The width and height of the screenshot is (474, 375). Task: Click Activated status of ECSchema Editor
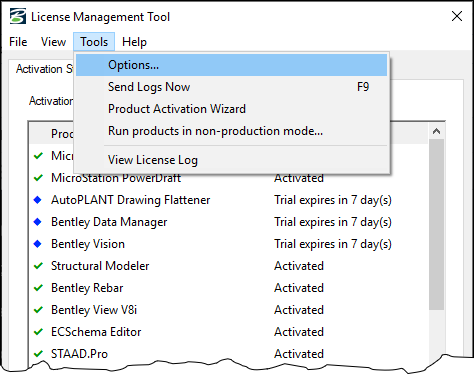coord(299,332)
